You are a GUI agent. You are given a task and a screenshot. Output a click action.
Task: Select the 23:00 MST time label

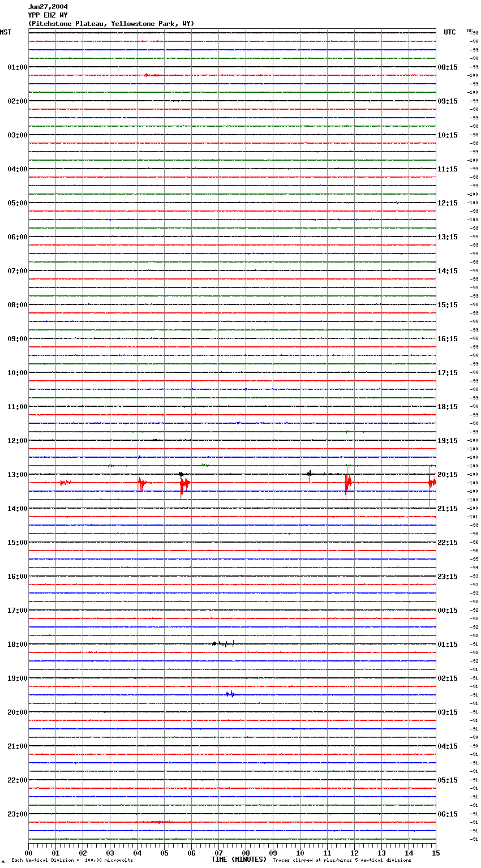18,814
